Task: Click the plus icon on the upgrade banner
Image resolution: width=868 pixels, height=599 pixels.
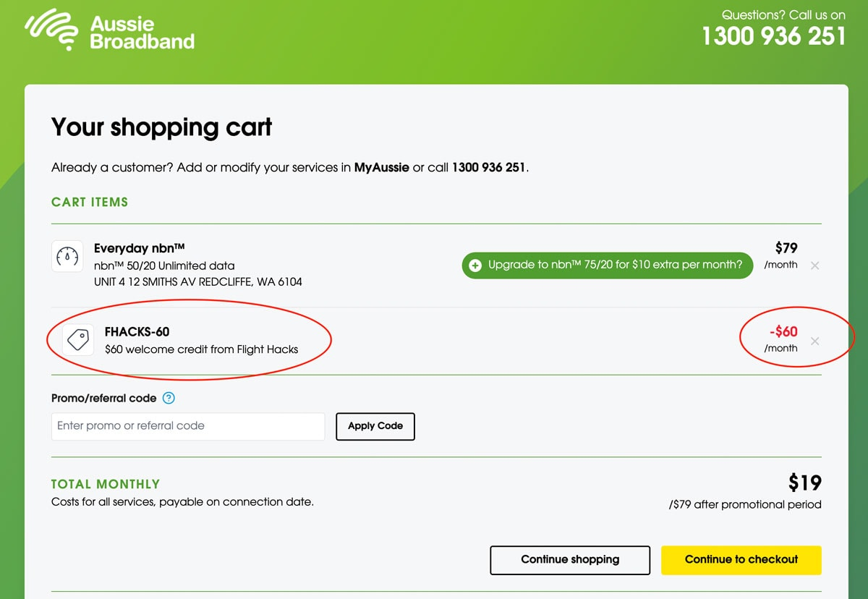Action: 475,265
